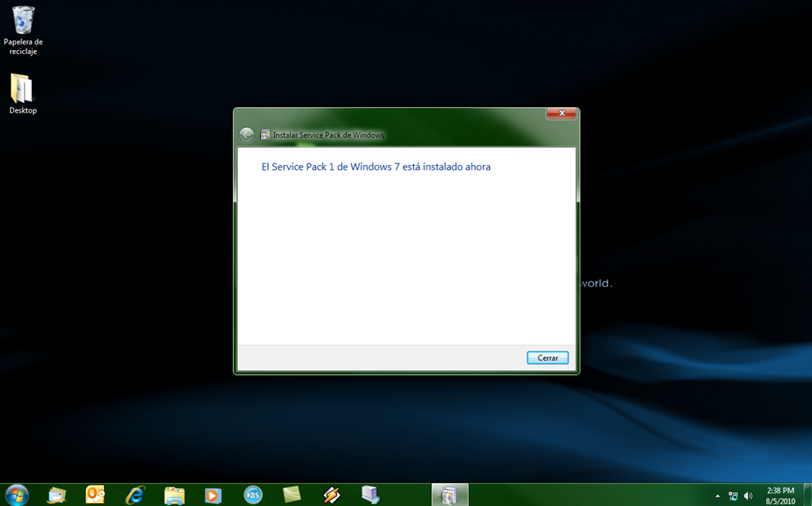Image resolution: width=812 pixels, height=506 pixels.
Task: Open the Windows Start menu
Action: pos(16,494)
